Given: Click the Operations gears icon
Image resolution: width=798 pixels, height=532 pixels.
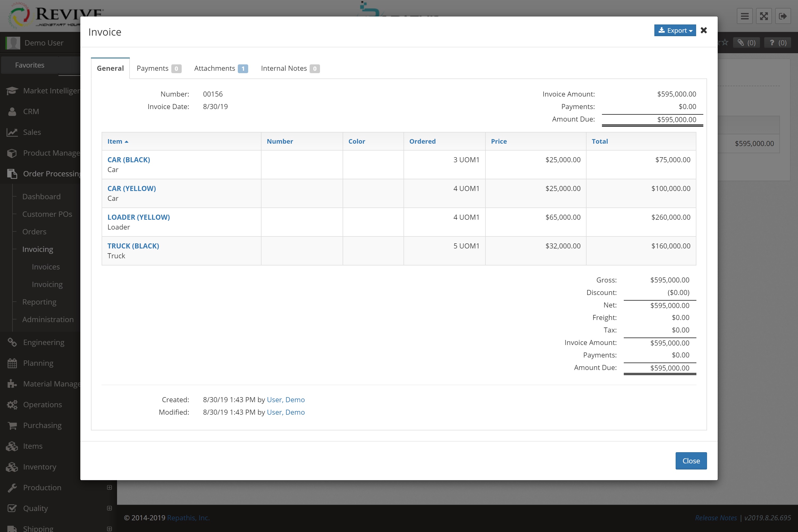Looking at the screenshot, I should (12, 405).
